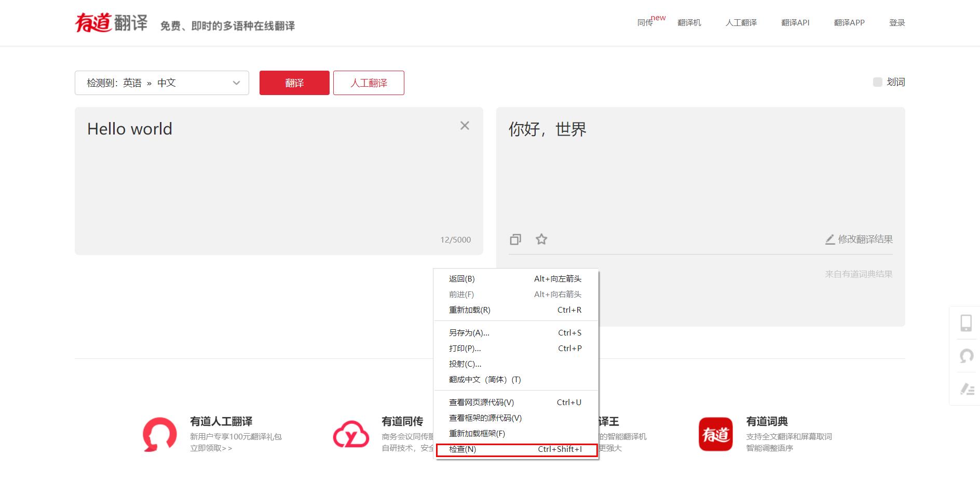Image resolution: width=980 pixels, height=482 pixels.
Task: Click the 人工翻译 outlined button
Action: pos(369,83)
